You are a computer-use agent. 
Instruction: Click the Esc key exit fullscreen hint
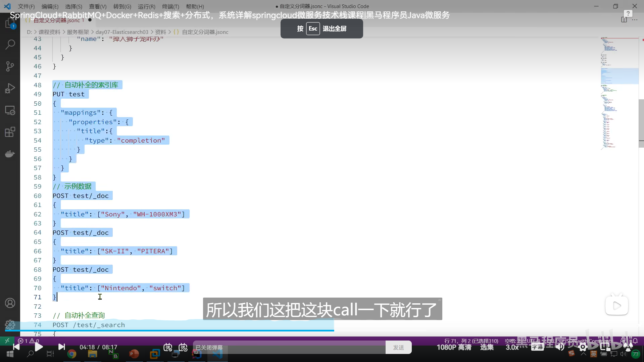313,29
